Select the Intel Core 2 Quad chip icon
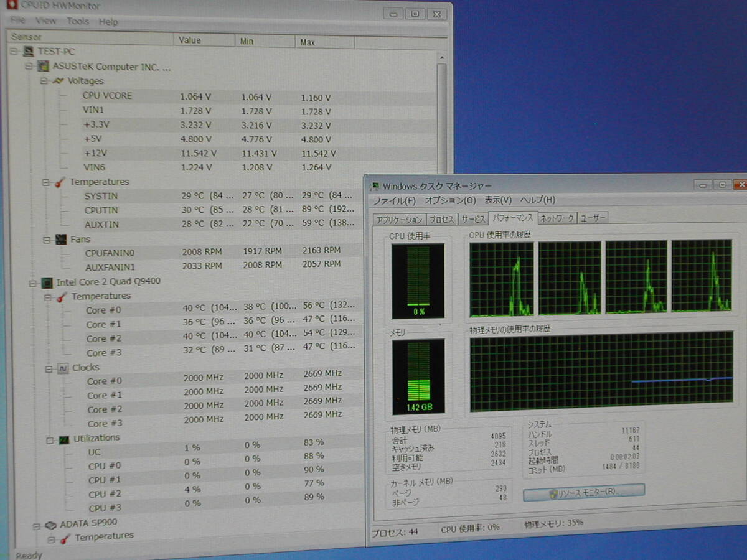This screenshot has height=560, width=747. [x=47, y=282]
